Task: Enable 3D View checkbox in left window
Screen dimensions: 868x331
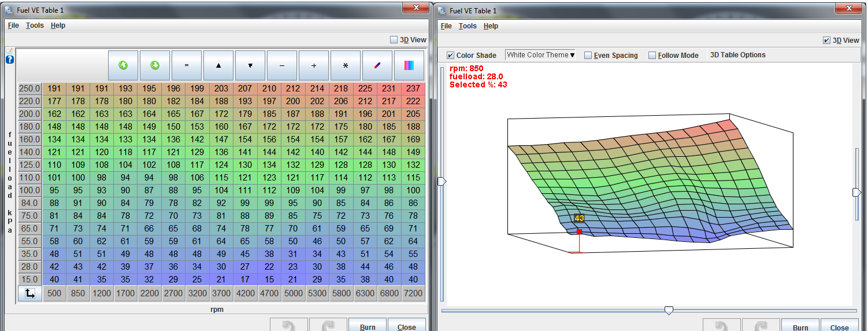Action: [x=394, y=40]
